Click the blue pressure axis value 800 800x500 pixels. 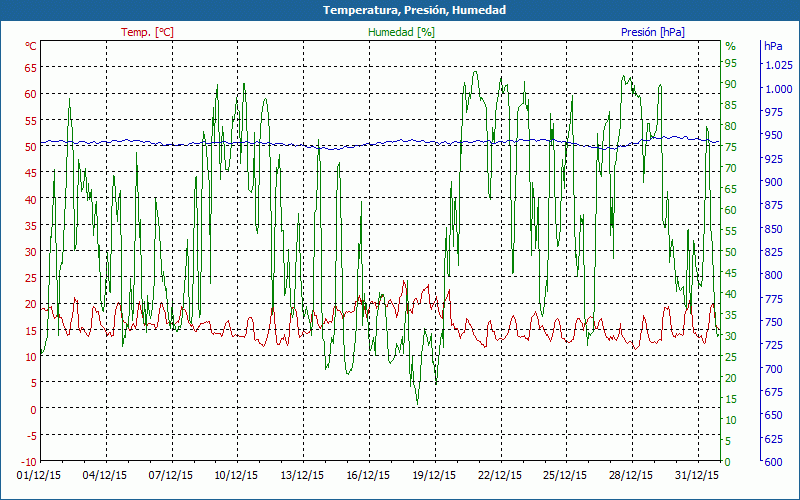tap(773, 275)
